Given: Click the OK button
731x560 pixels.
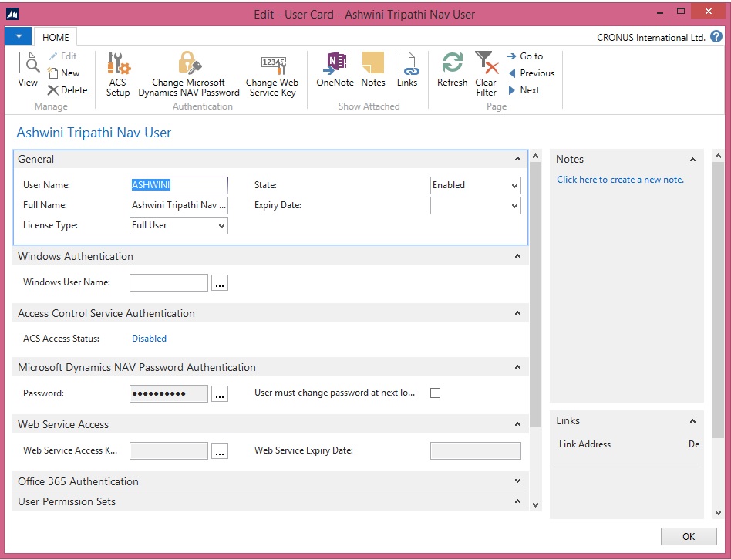Looking at the screenshot, I should [x=688, y=537].
